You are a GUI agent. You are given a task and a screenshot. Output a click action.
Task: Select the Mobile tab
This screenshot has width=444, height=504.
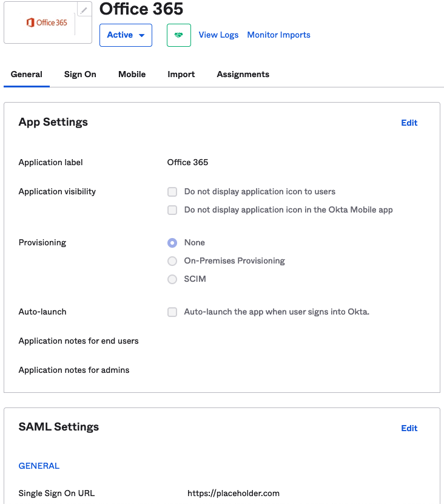(x=132, y=74)
